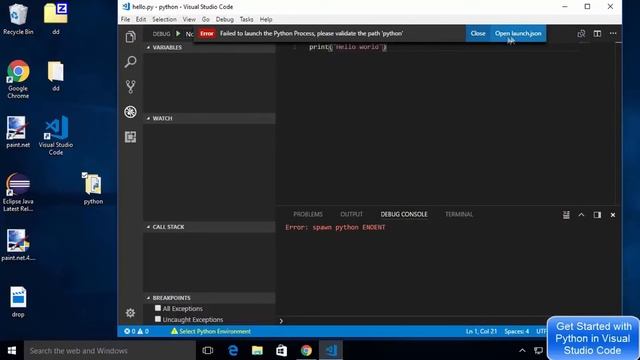Open the Selection menu
The image size is (640, 360).
click(x=164, y=19)
